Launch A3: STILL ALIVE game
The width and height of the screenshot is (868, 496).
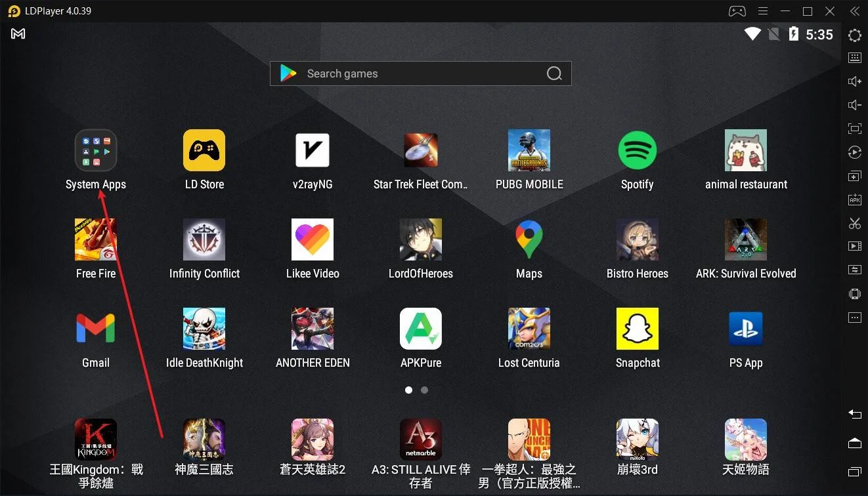pyautogui.click(x=421, y=440)
